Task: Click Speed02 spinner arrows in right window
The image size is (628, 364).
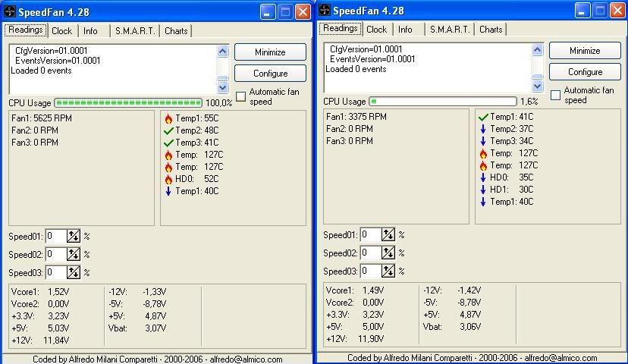Action: [x=388, y=253]
